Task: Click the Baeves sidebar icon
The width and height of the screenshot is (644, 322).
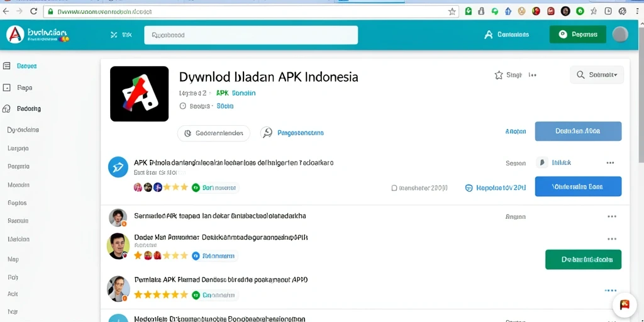Action: coord(6,65)
